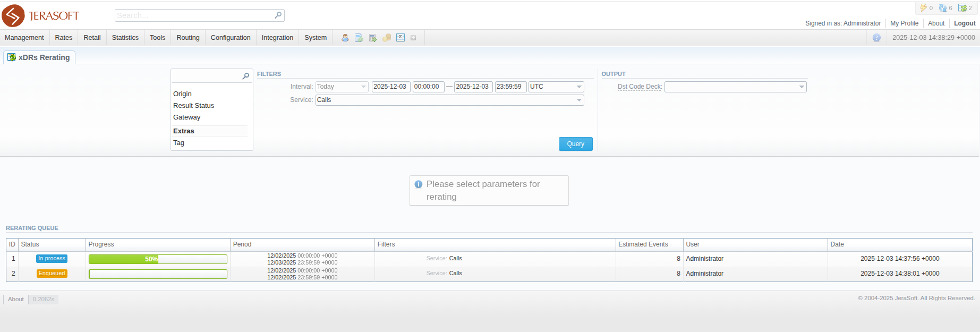Click the interval start date field
Viewport: 980px width, 332px height.
coord(390,87)
